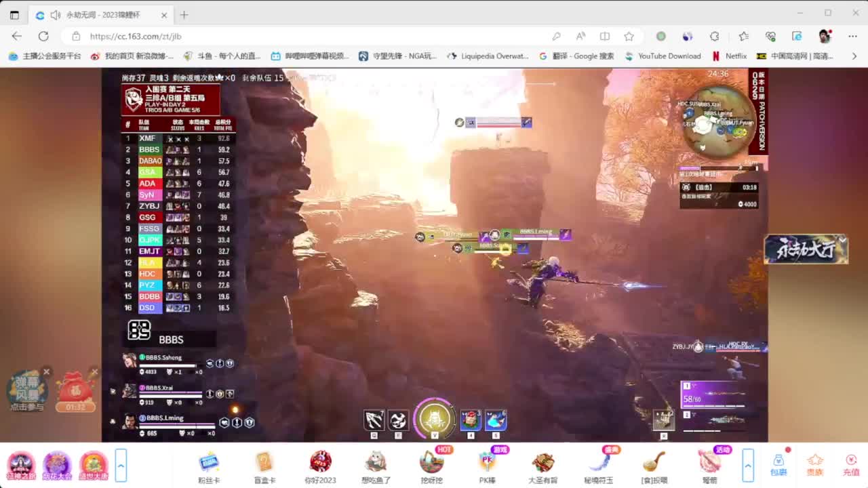Open the 问花大会 activity badge
The height and width of the screenshot is (488, 868).
click(57, 466)
